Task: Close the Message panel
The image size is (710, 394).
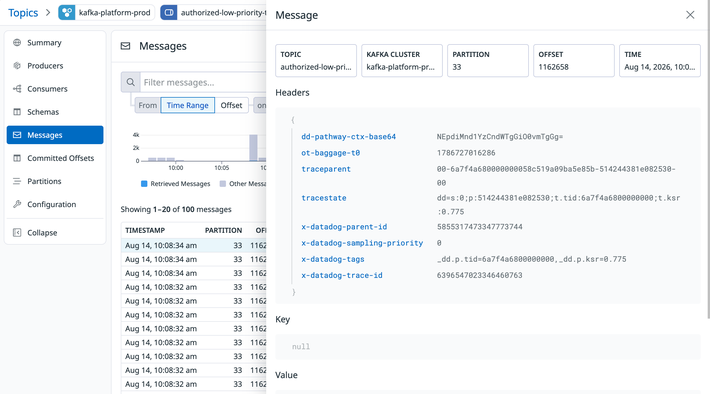Action: [x=690, y=15]
